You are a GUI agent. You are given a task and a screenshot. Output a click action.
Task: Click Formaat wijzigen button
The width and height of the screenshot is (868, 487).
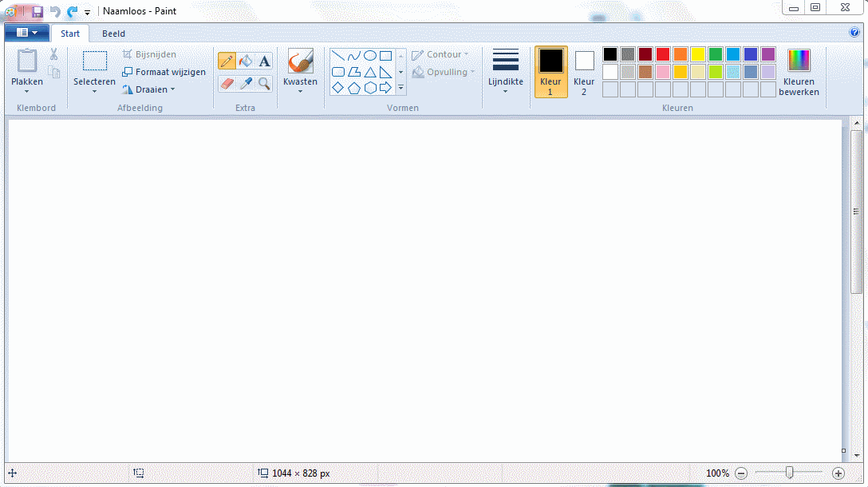pos(164,72)
